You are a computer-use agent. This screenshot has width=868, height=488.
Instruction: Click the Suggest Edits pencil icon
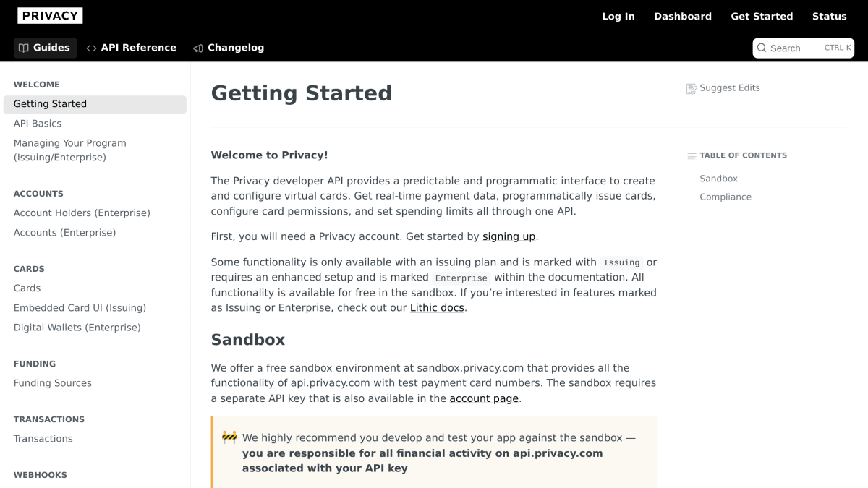tap(692, 88)
